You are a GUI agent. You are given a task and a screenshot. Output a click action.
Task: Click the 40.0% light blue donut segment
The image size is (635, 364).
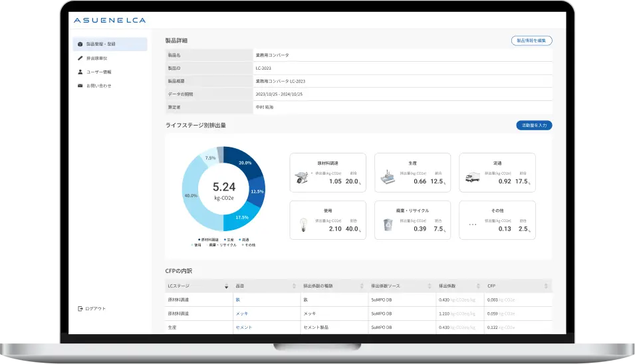point(193,199)
